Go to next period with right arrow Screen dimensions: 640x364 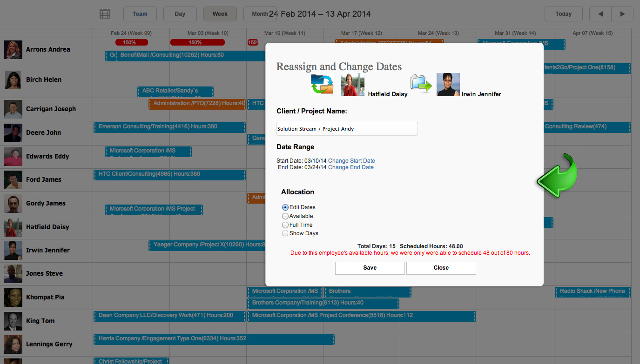coord(622,14)
